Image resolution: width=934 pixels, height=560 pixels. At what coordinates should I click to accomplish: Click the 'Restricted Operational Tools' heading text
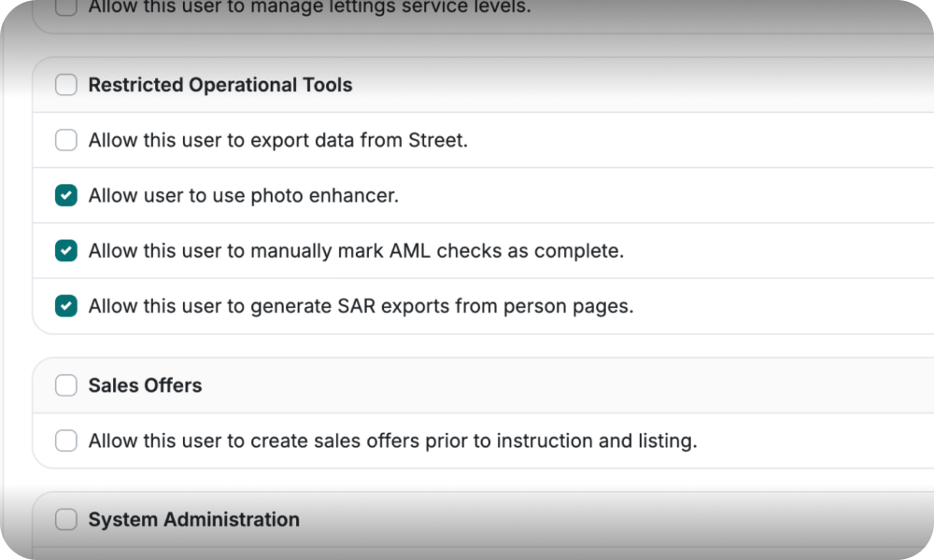point(220,85)
